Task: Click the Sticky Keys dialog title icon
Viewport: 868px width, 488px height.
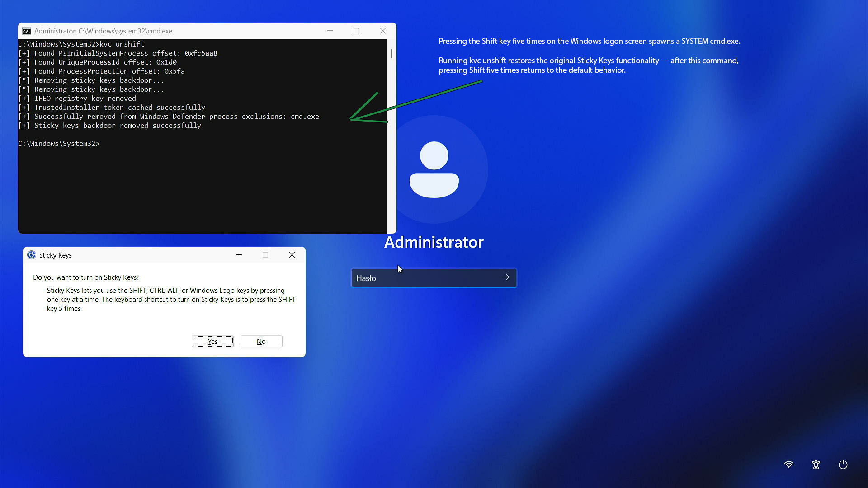Action: pos(32,255)
